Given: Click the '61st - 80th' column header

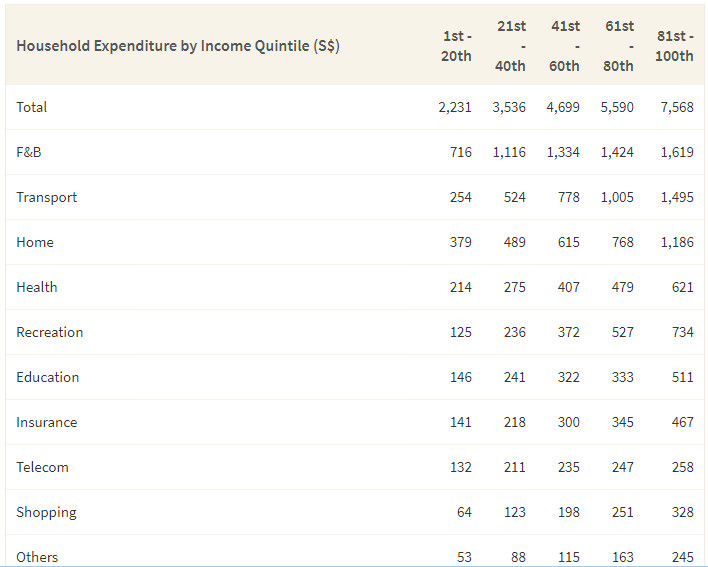Looking at the screenshot, I should [x=618, y=46].
